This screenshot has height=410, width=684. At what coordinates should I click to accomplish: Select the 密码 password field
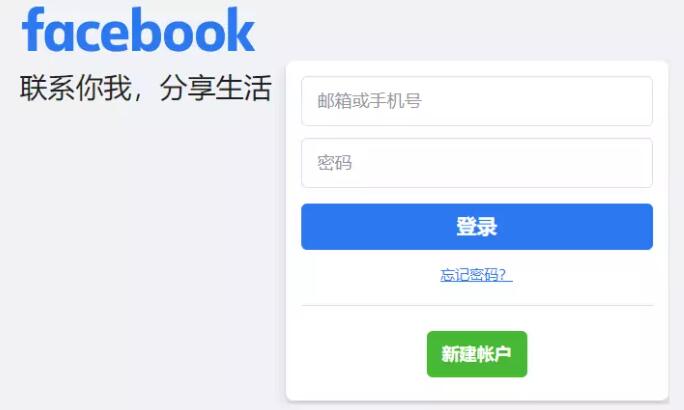tap(477, 163)
